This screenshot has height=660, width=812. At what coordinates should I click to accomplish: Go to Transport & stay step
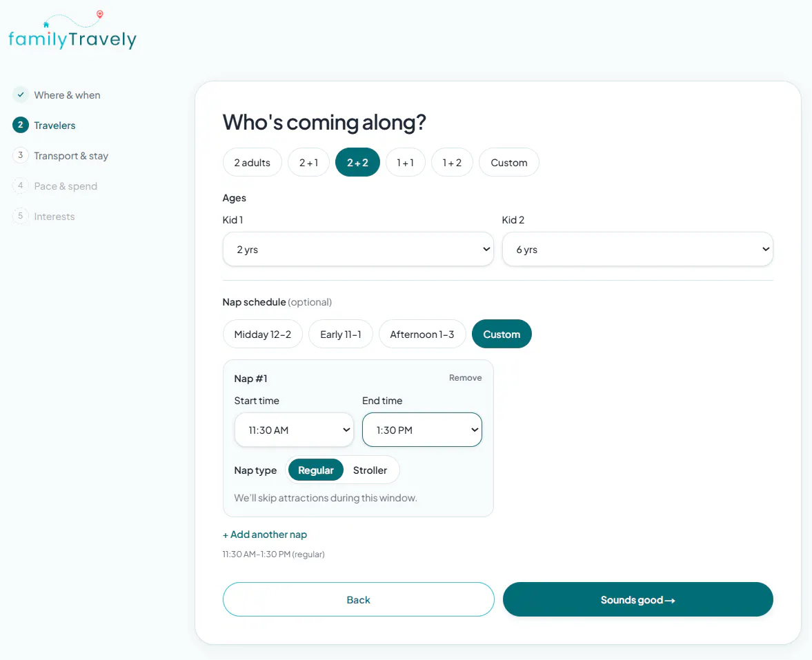(x=71, y=156)
